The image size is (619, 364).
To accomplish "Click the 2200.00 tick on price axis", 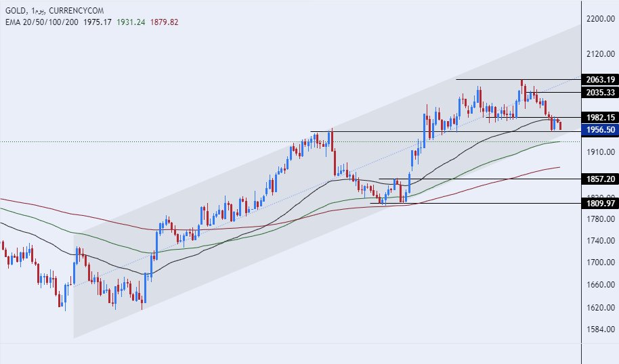I will (x=599, y=20).
